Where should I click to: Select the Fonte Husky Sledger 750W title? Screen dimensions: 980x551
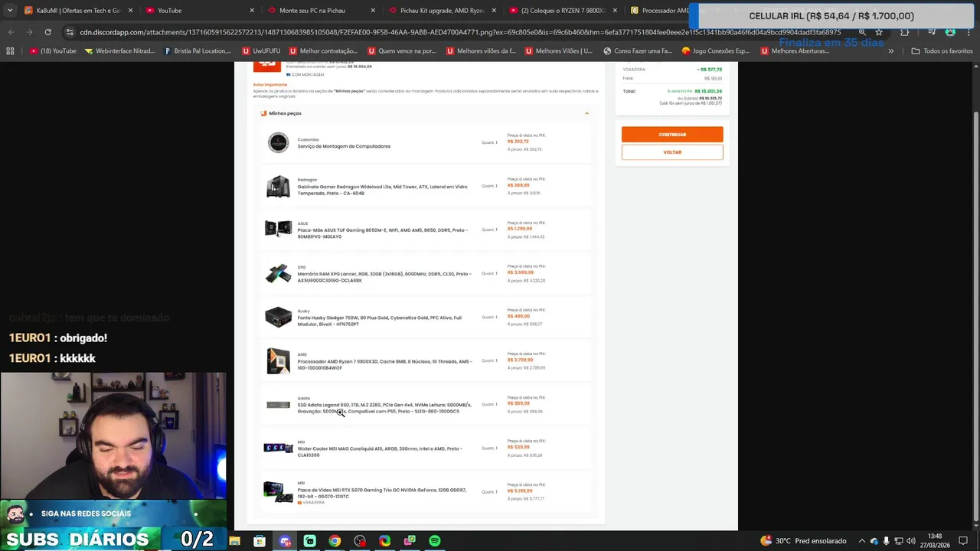379,321
